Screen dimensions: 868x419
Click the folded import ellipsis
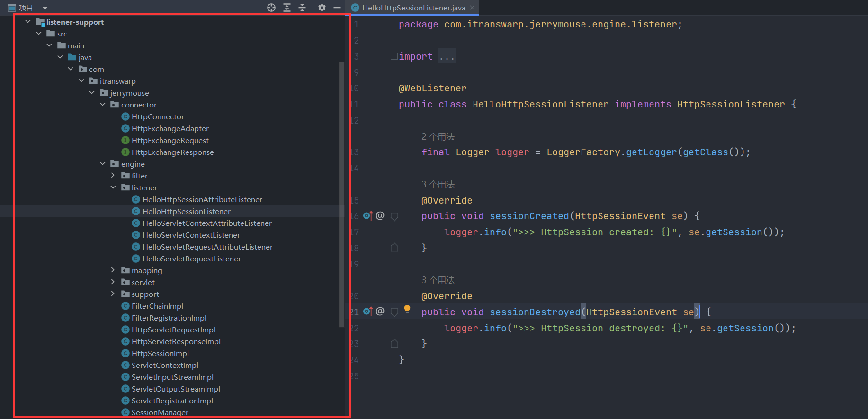pos(447,56)
